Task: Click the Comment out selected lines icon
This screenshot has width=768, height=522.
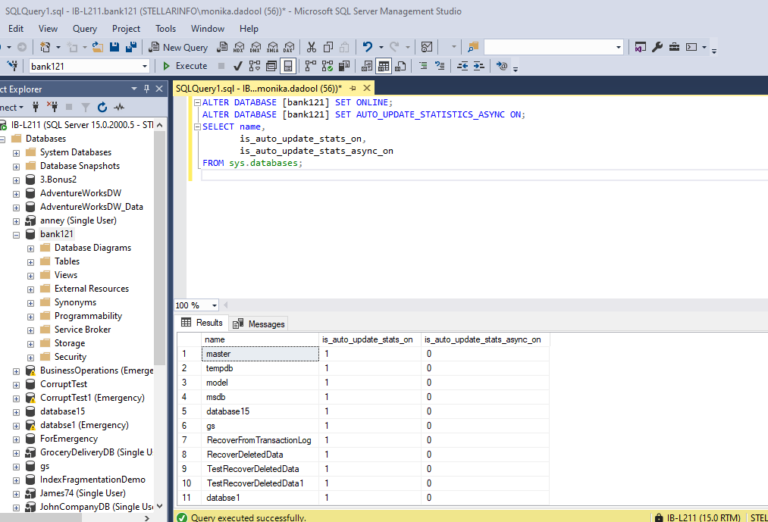Action: [x=423, y=66]
